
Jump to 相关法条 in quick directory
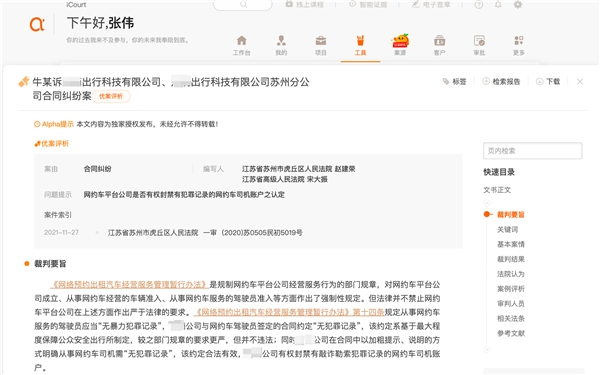coord(510,318)
